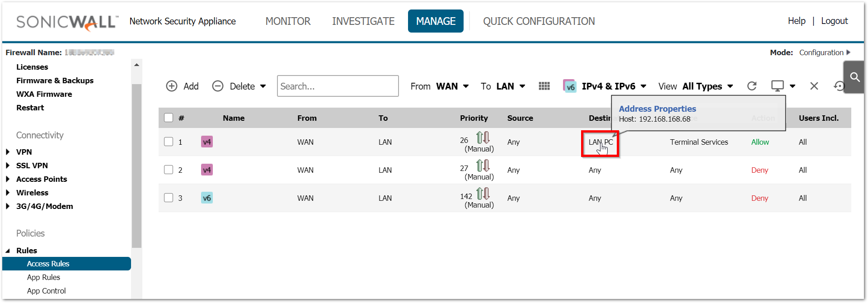Click the IPv4 & IPv6 version icon

(569, 86)
